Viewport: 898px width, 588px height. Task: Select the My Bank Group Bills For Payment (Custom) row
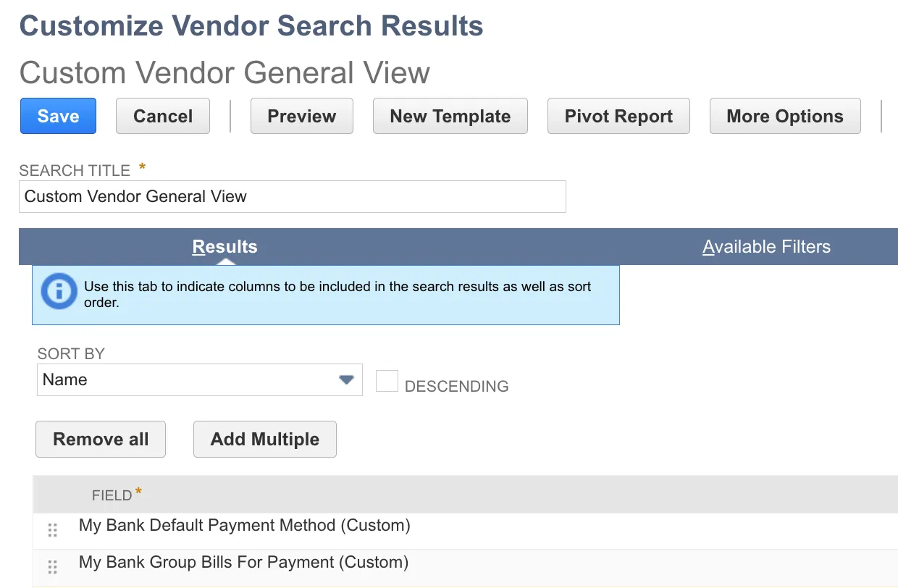click(x=465, y=567)
